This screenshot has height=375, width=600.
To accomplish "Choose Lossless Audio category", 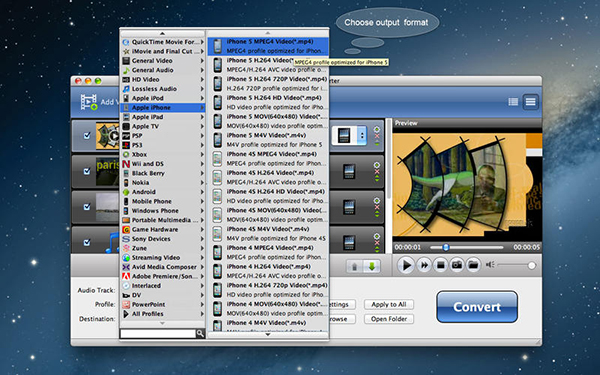I will click(163, 89).
